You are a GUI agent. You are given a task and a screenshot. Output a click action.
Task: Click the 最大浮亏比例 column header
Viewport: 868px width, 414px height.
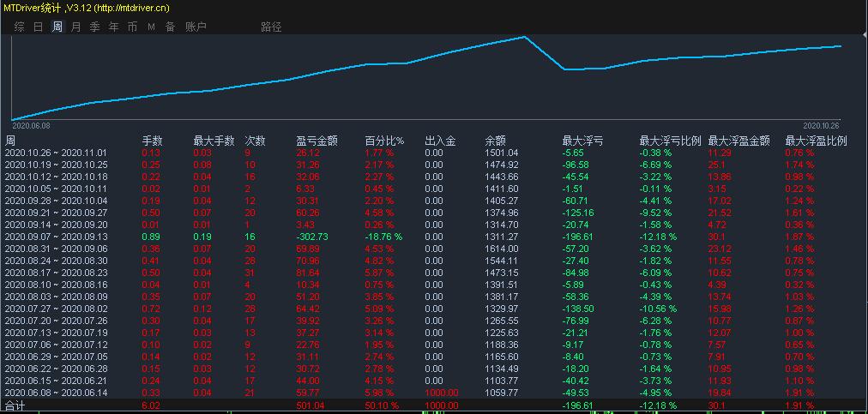pyautogui.click(x=671, y=141)
